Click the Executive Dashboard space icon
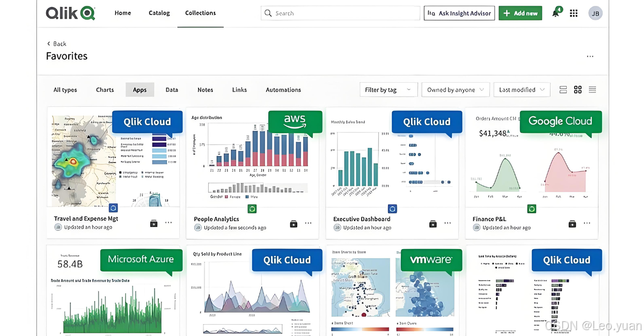 [433, 223]
